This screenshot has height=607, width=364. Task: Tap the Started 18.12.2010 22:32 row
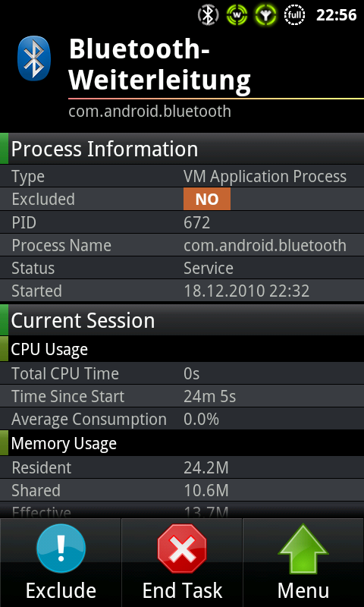pyautogui.click(x=182, y=291)
